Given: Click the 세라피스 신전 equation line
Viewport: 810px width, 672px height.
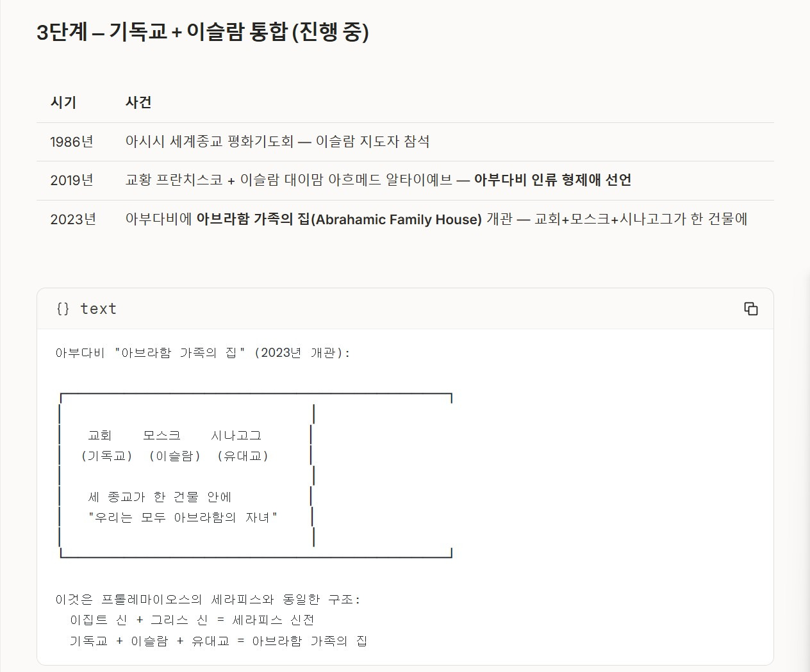Looking at the screenshot, I should [x=192, y=620].
